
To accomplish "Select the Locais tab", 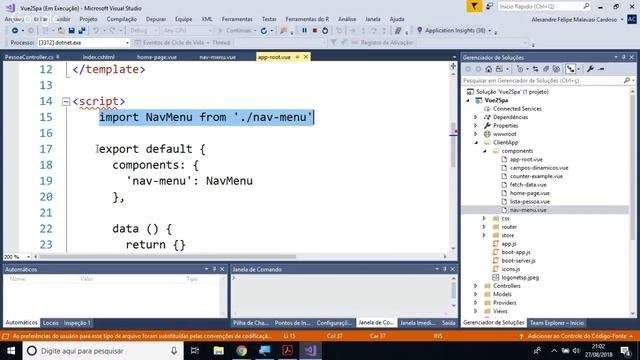I will (51, 323).
